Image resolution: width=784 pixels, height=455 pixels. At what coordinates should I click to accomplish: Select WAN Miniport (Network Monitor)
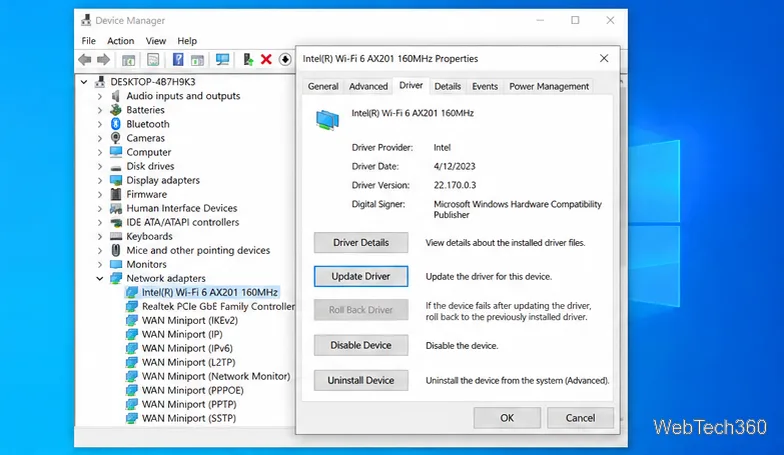(216, 376)
